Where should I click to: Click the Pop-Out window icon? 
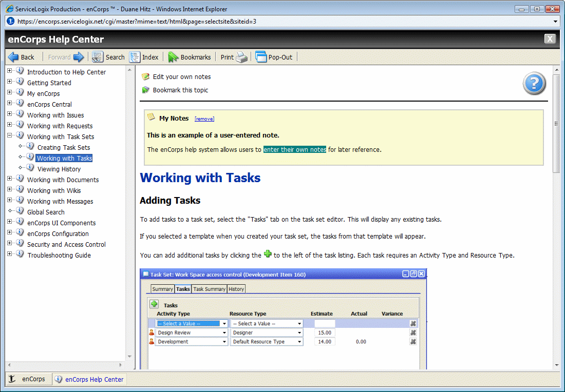pyautogui.click(x=261, y=57)
